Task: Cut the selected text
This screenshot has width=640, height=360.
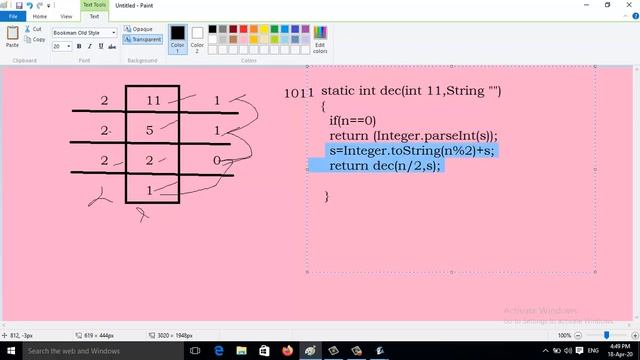Action: (x=33, y=29)
